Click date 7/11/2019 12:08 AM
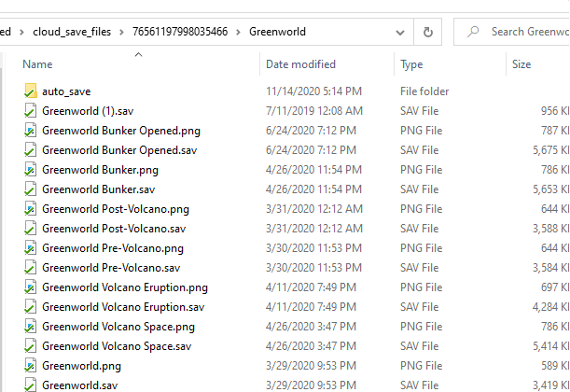570x392 pixels. pyautogui.click(x=314, y=111)
